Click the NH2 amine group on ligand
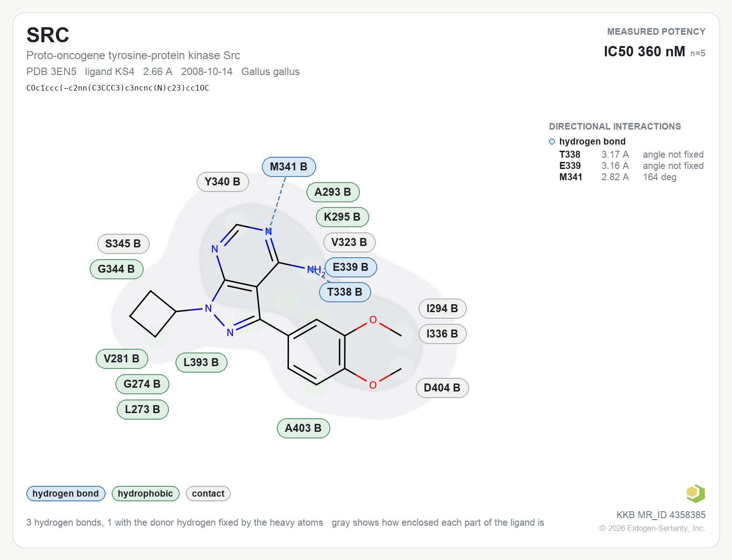This screenshot has height=560, width=732. (316, 270)
